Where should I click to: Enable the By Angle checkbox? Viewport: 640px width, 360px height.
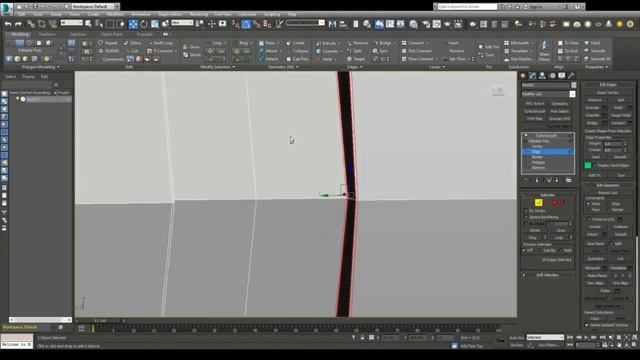pos(526,224)
